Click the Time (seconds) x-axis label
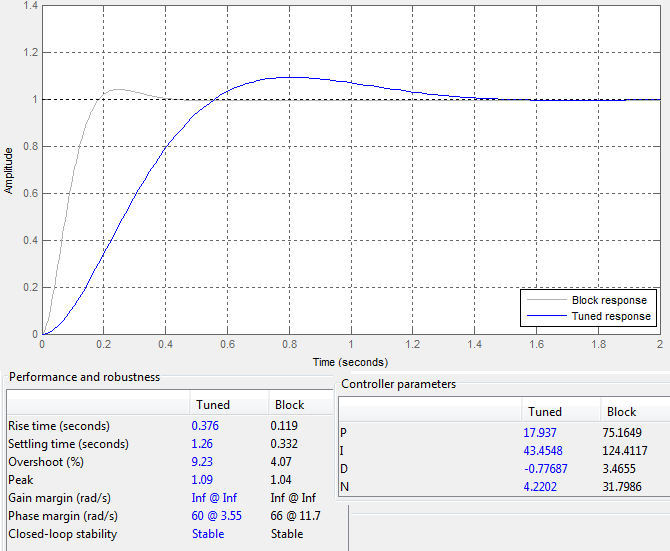Viewport: 670px width, 551px height. [x=350, y=362]
